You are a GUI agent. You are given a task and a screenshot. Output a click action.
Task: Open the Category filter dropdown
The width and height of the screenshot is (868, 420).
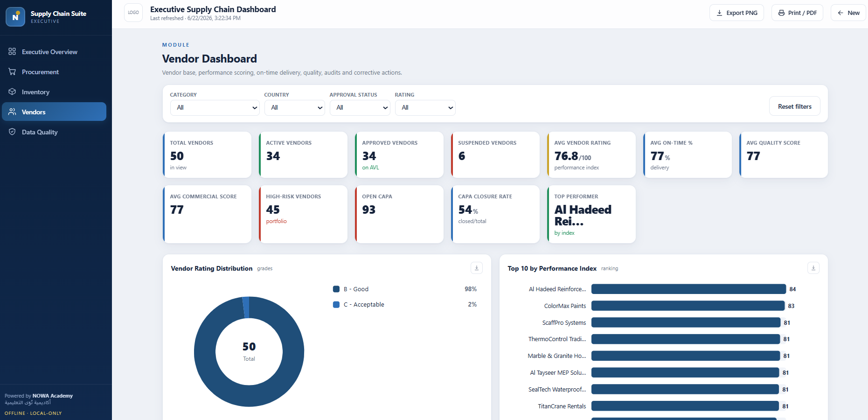pos(215,108)
